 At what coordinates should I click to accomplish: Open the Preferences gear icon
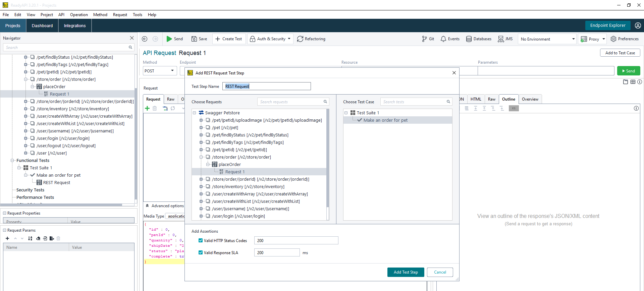click(613, 39)
